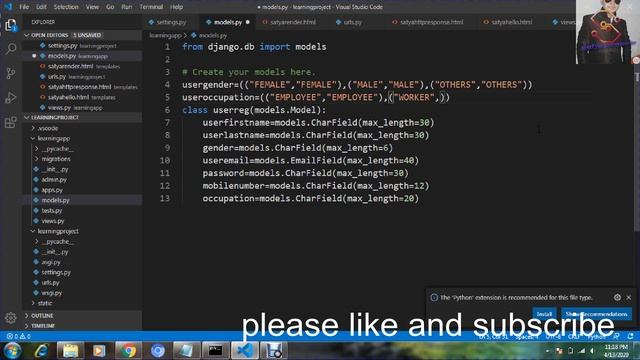
Task: Open apps.py in learningapp folder
Action: (x=52, y=190)
